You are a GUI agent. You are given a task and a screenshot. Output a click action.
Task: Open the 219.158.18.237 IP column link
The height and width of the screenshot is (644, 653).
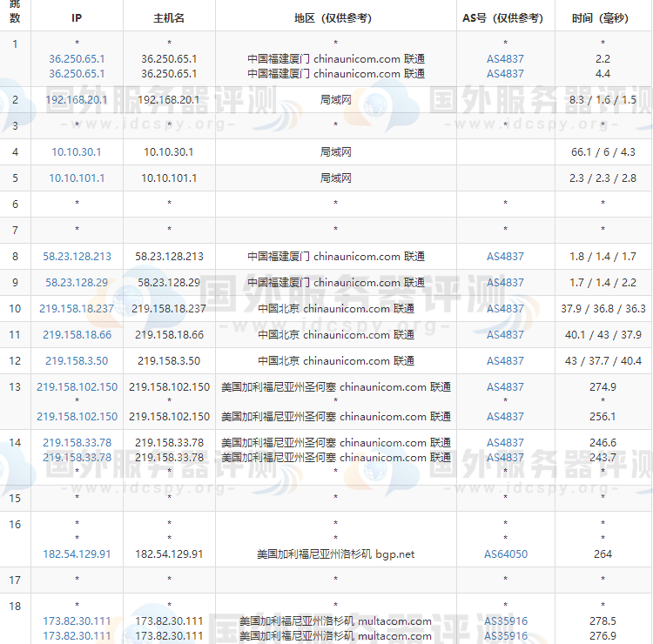tap(77, 309)
